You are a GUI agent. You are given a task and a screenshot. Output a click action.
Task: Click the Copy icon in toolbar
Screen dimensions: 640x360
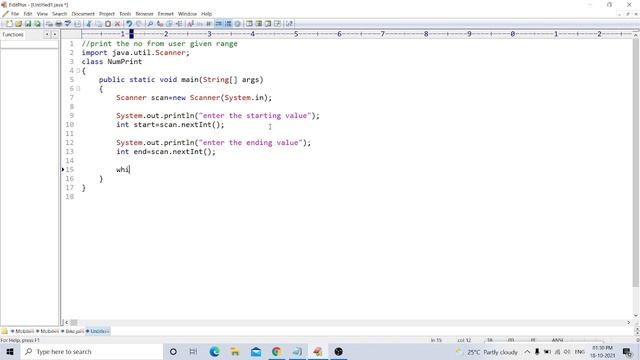tap(98, 24)
